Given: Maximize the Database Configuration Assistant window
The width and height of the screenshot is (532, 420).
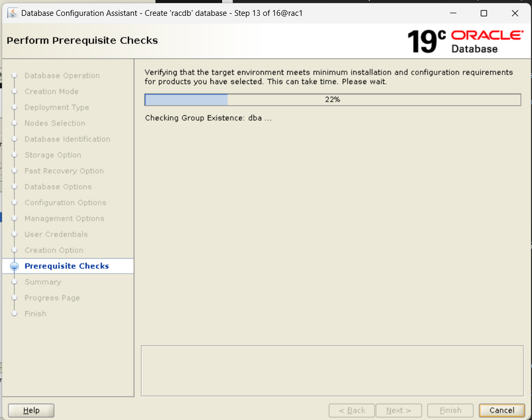Looking at the screenshot, I should [x=484, y=13].
